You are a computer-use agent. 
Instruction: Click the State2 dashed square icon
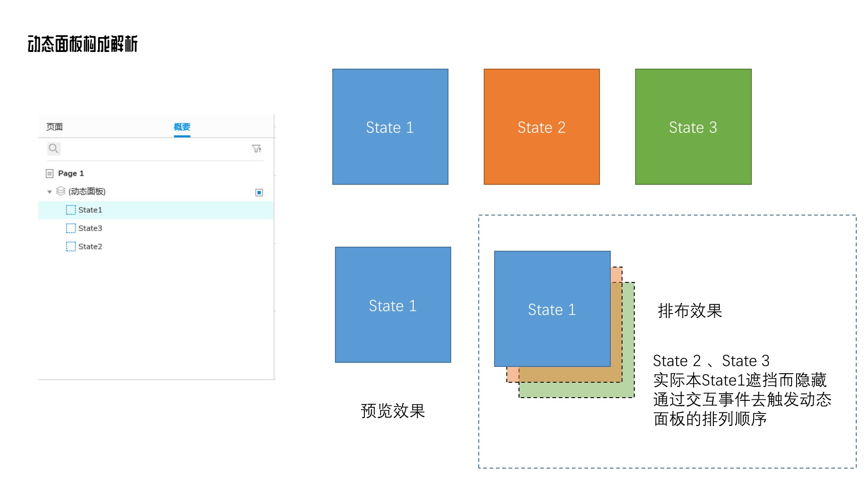71,246
